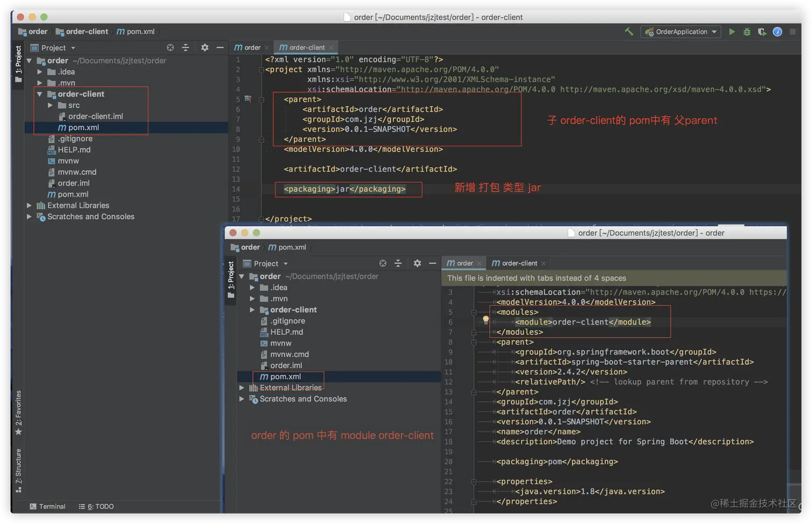Click Collapse All icon in top Project panel
Viewport: 812px width, 524px height.
186,48
